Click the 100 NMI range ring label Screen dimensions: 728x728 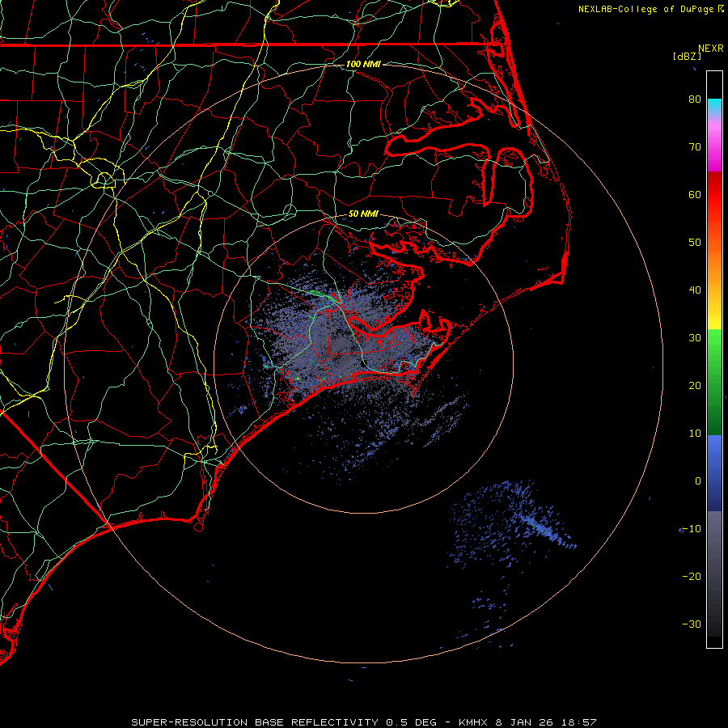click(363, 64)
